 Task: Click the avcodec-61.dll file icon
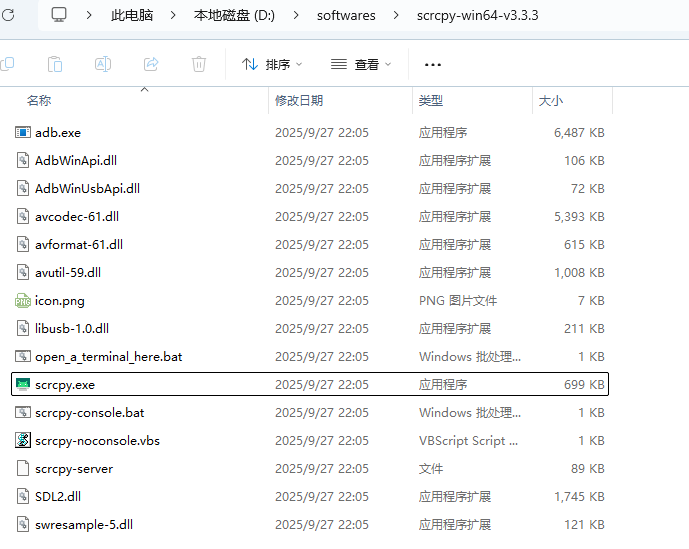(x=23, y=217)
